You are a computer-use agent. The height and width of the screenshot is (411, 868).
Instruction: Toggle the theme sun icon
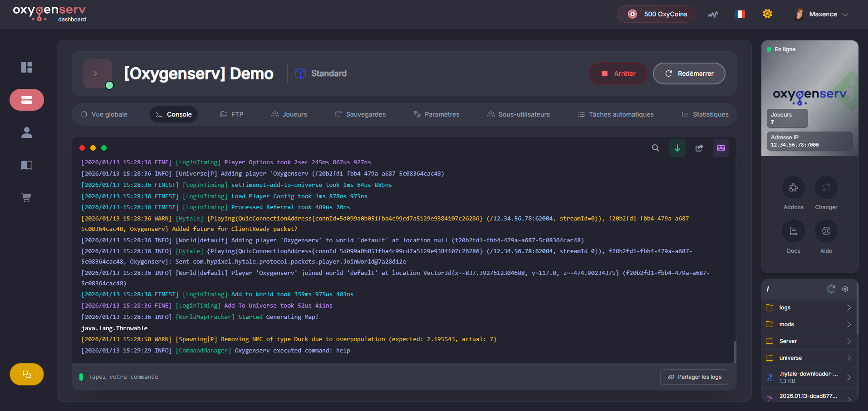[767, 14]
